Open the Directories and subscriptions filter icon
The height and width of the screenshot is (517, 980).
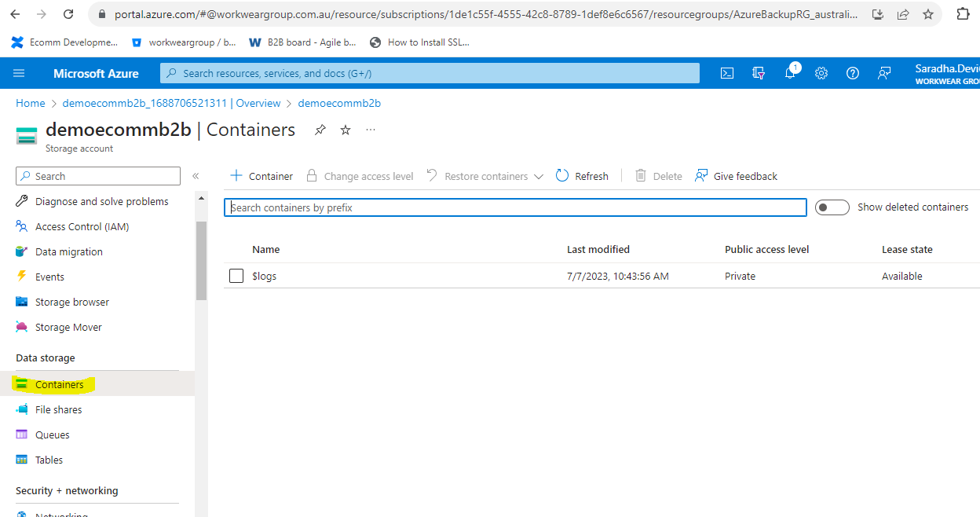point(759,73)
